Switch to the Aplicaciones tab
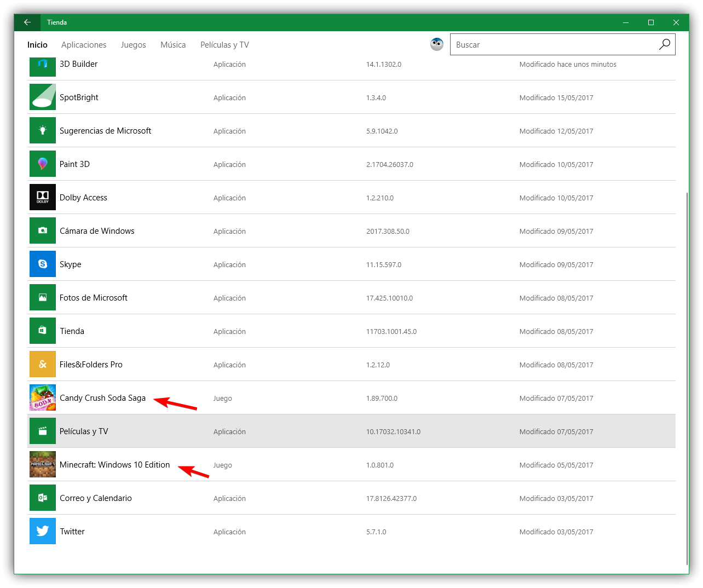The image size is (703, 588). [84, 45]
